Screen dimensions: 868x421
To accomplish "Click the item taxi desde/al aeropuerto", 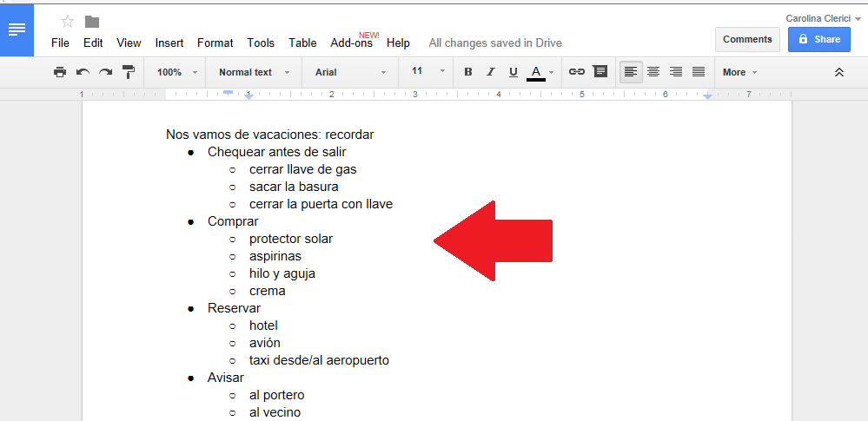I will coord(320,360).
